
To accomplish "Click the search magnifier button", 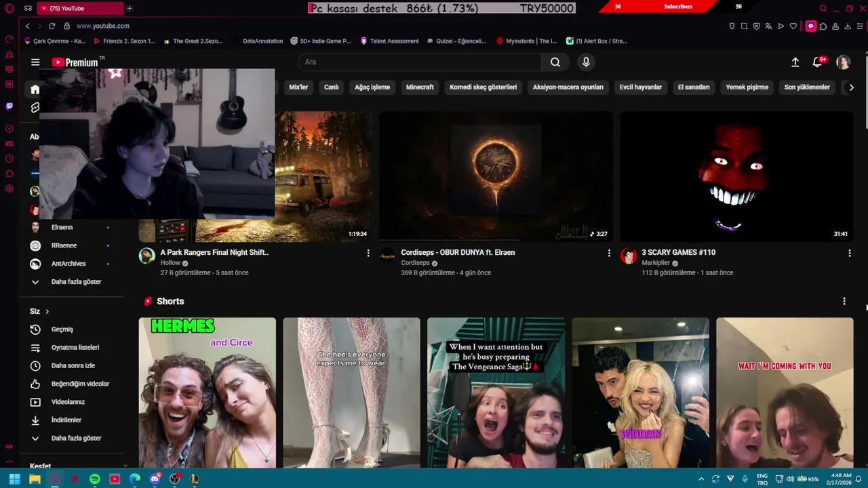I will coord(555,62).
